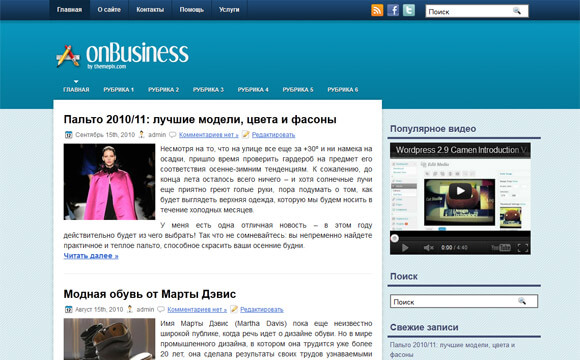Open Комментариев нет link in coat post

[209, 135]
